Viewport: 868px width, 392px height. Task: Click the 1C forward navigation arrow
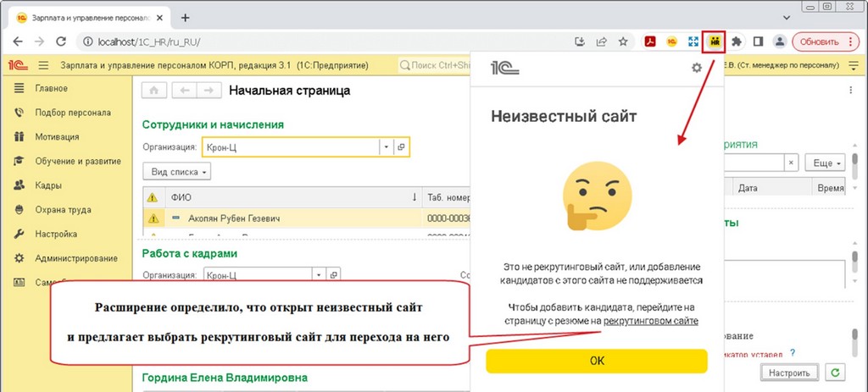209,91
